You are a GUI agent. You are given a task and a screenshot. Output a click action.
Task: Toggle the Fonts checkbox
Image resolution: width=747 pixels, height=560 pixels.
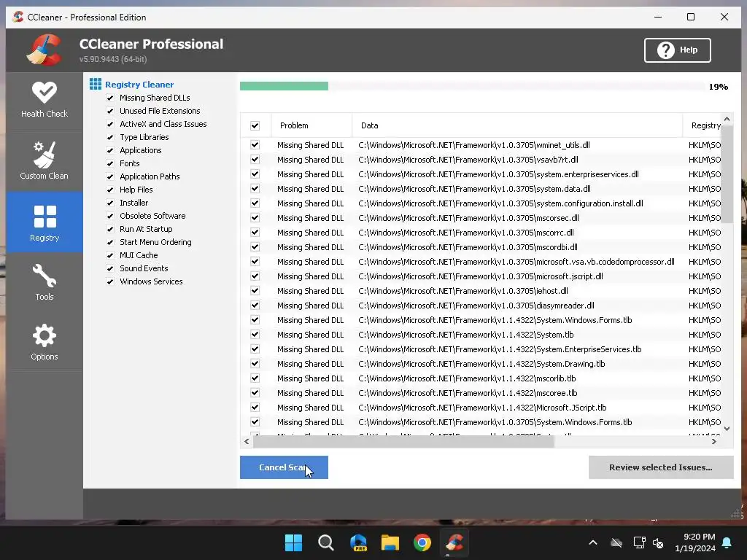point(110,163)
